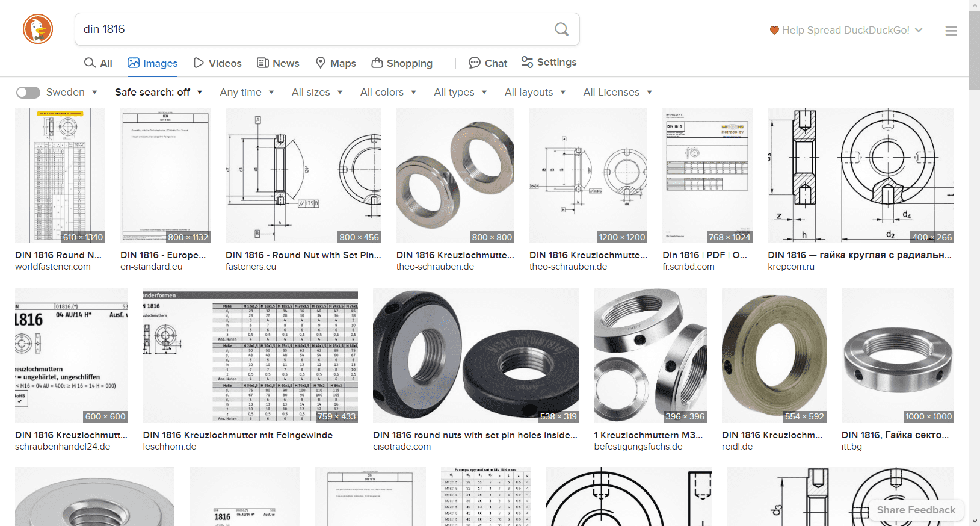
Task: Open the All colors filter
Action: 388,92
